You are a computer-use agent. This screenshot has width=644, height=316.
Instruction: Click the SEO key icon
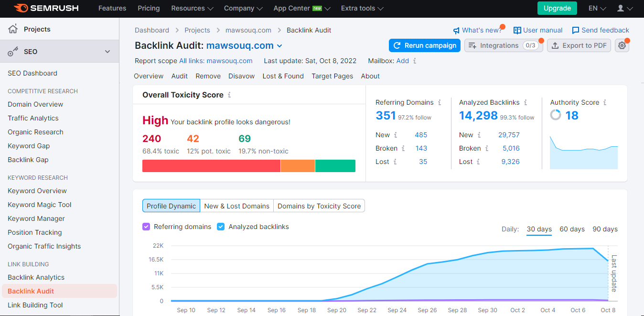pos(13,52)
